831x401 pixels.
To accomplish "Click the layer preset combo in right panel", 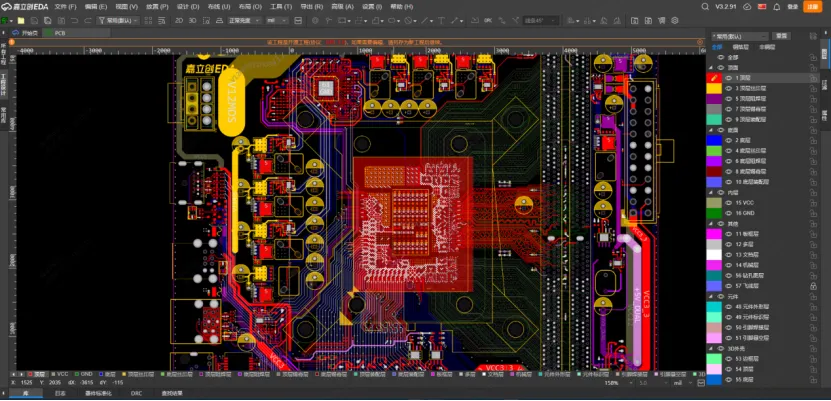I will pyautogui.click(x=740, y=36).
